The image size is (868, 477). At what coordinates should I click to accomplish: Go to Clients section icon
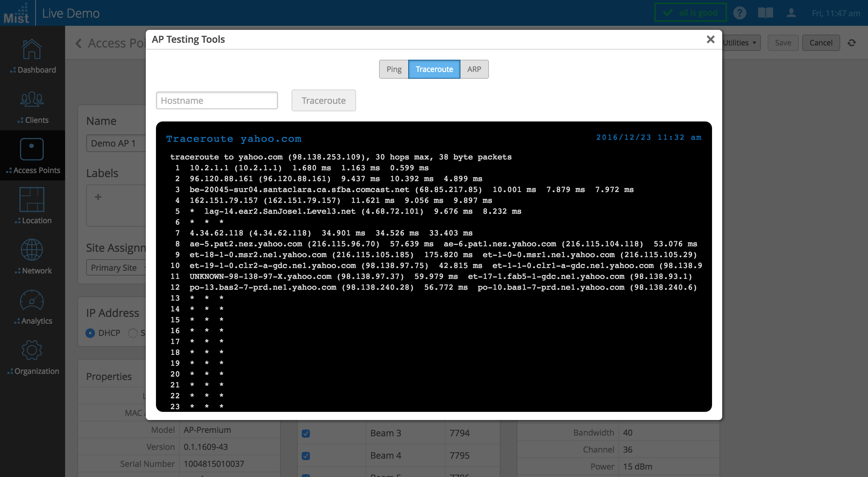click(32, 100)
